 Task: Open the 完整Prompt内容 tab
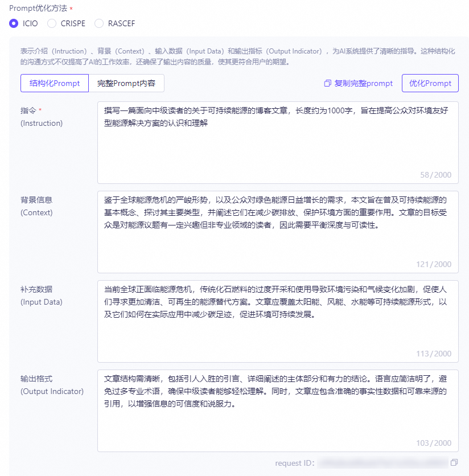126,83
